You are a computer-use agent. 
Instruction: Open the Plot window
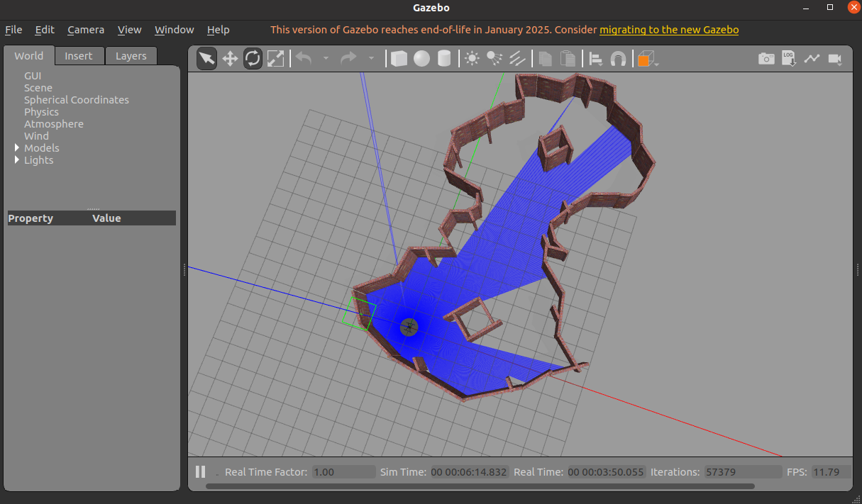coord(812,58)
